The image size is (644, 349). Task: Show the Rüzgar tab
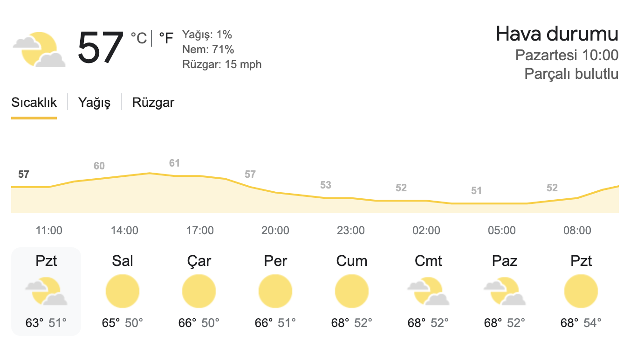coord(153,103)
